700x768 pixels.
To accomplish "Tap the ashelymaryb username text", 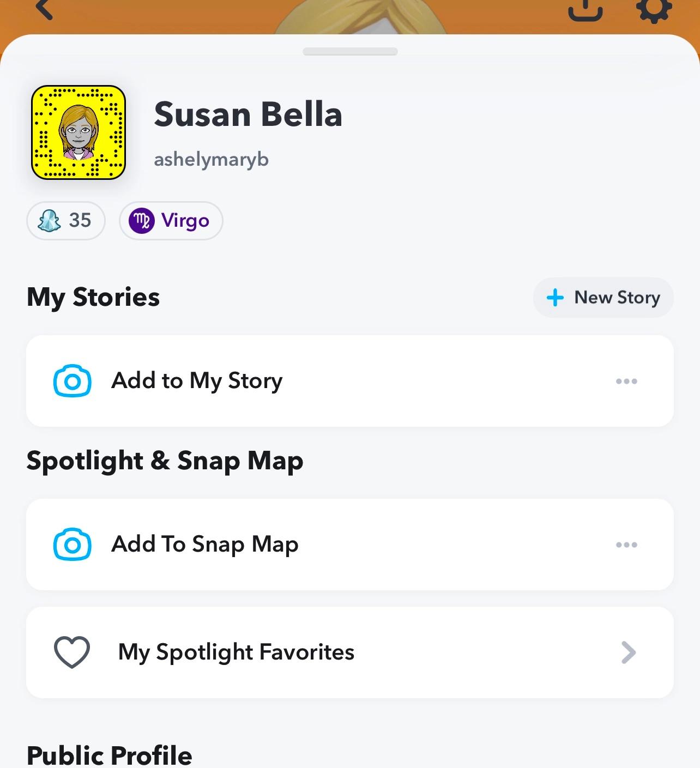I will pos(212,160).
